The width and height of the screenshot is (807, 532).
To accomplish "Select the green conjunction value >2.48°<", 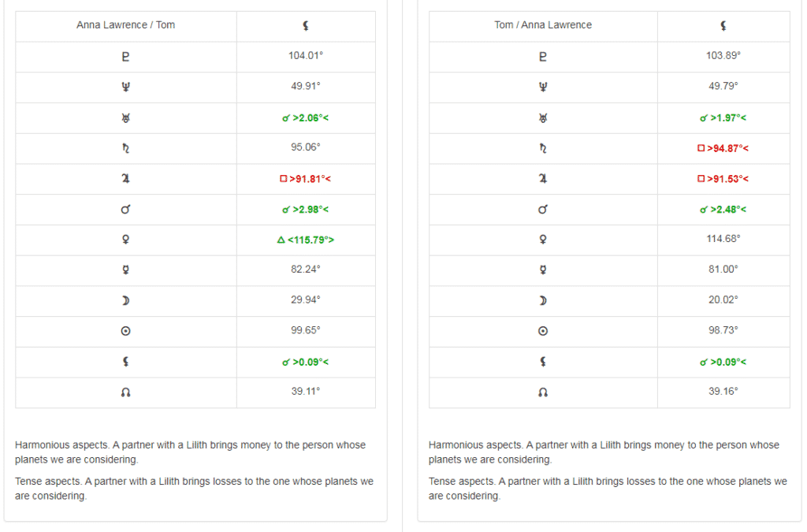I will [x=723, y=209].
